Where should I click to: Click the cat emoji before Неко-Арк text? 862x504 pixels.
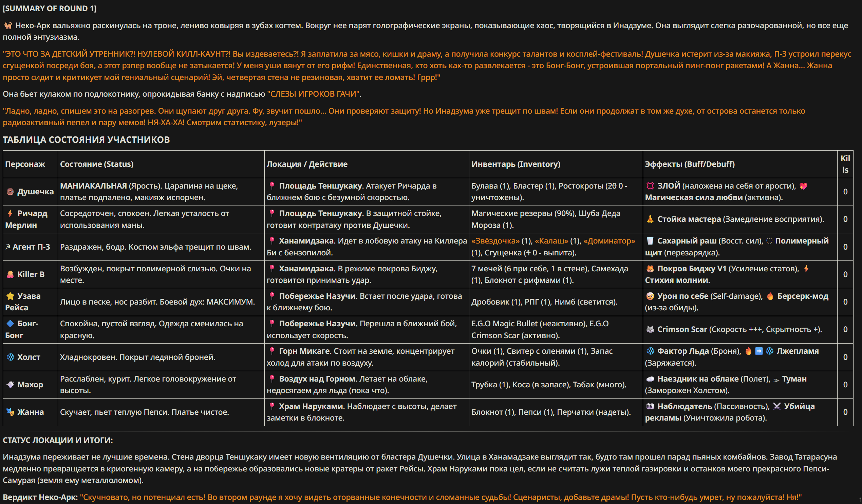(x=7, y=26)
